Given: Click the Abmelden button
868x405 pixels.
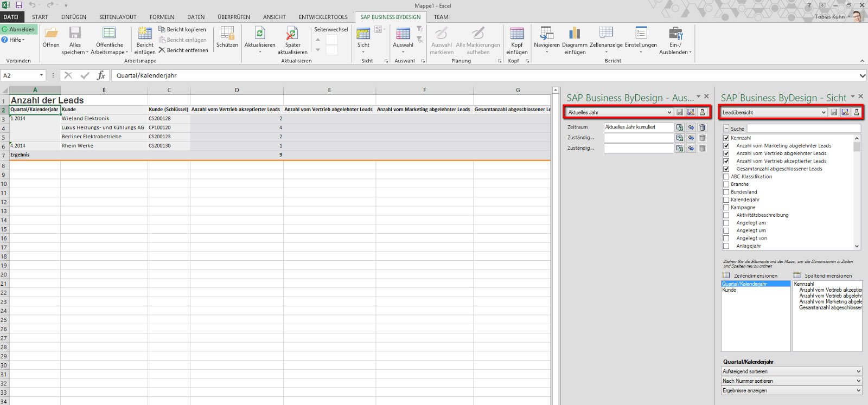Looking at the screenshot, I should pos(18,29).
